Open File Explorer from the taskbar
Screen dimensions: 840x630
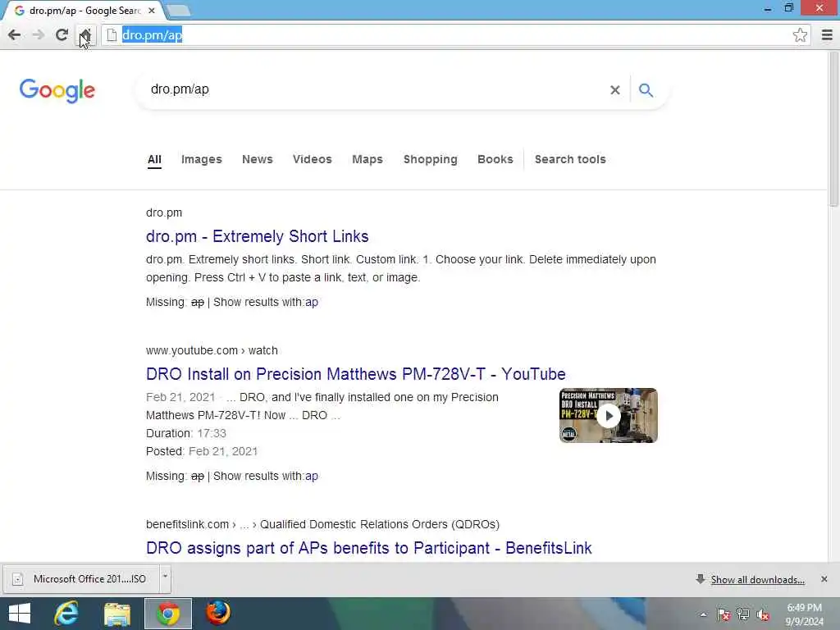[117, 614]
